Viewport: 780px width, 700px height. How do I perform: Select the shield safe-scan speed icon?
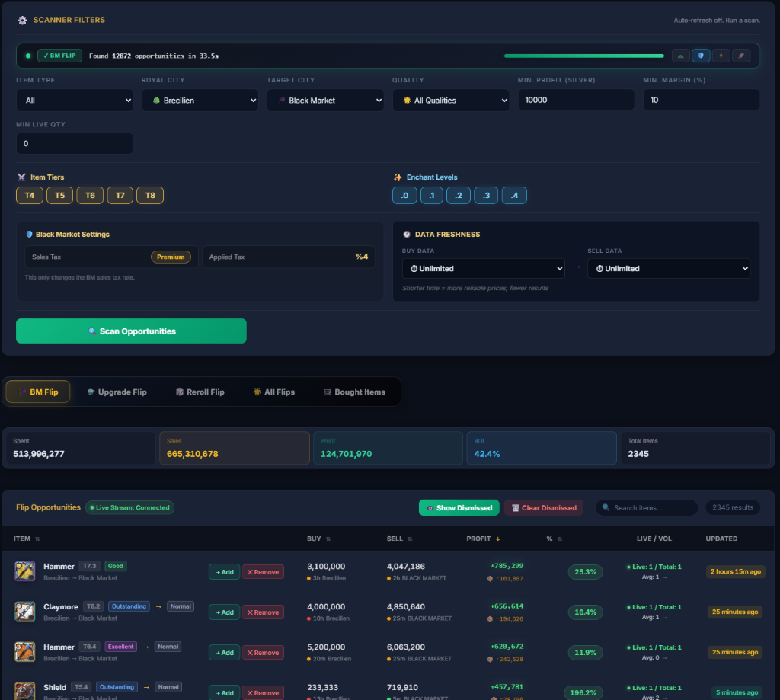[x=701, y=56]
